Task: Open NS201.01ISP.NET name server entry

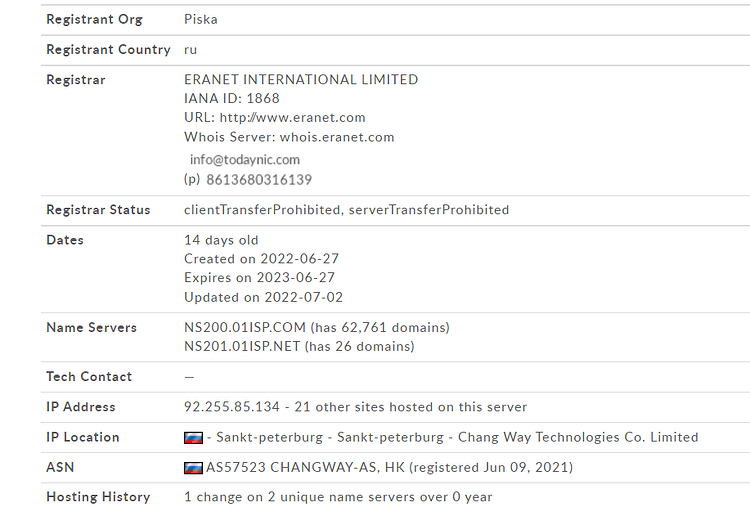Action: [242, 346]
